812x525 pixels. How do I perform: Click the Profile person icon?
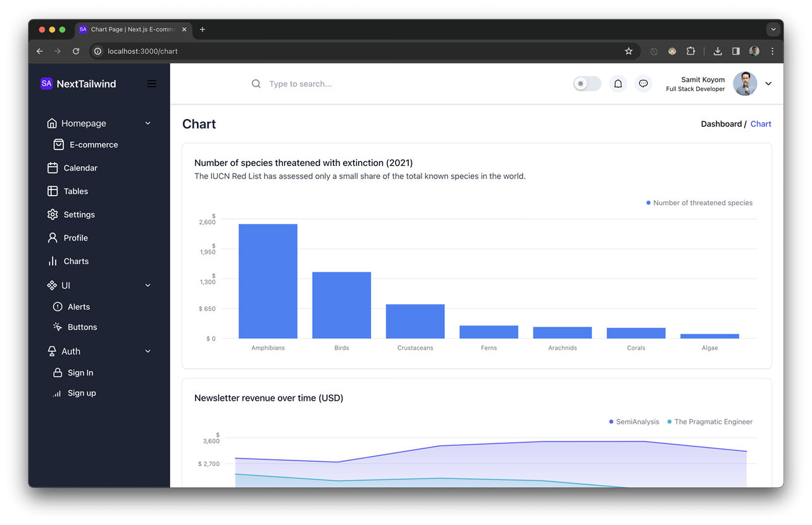click(53, 238)
